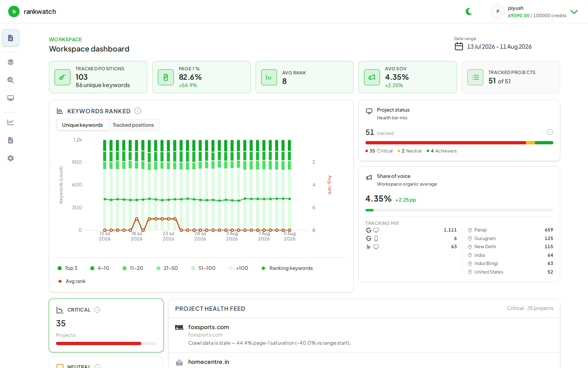
Task: Click the Critical projects red progress bar
Action: point(106,343)
